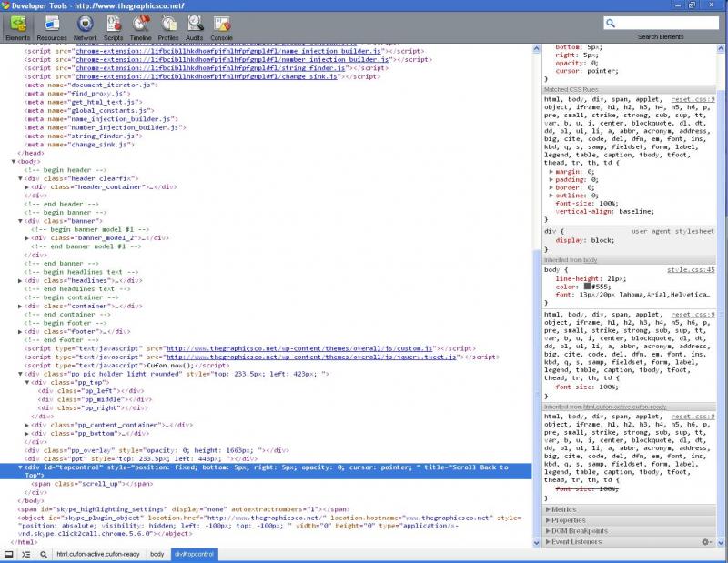Open the jquery.tweet.js script link
Viewport: 728px width, 563px height.
pos(311,357)
